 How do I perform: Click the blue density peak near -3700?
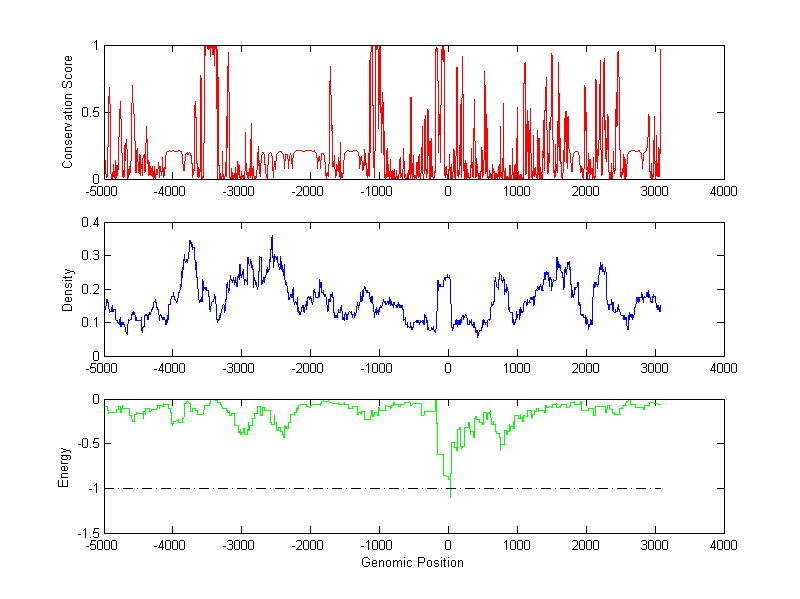tap(190, 242)
